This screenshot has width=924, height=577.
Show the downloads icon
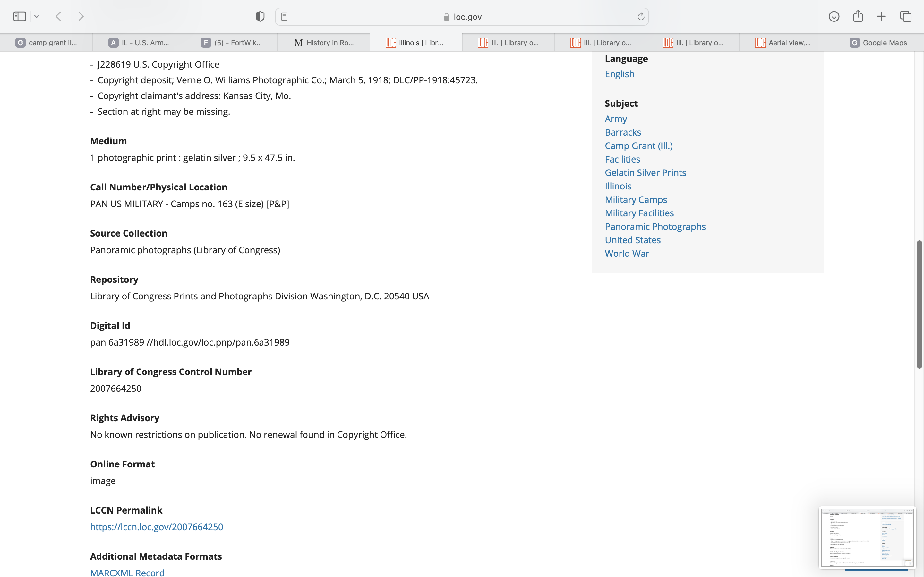(x=834, y=16)
